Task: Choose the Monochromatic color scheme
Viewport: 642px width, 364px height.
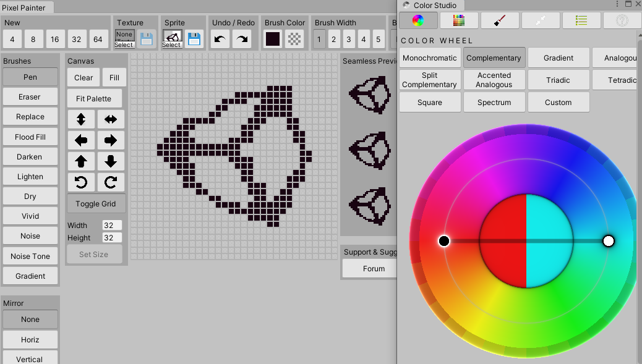Action: (x=430, y=57)
